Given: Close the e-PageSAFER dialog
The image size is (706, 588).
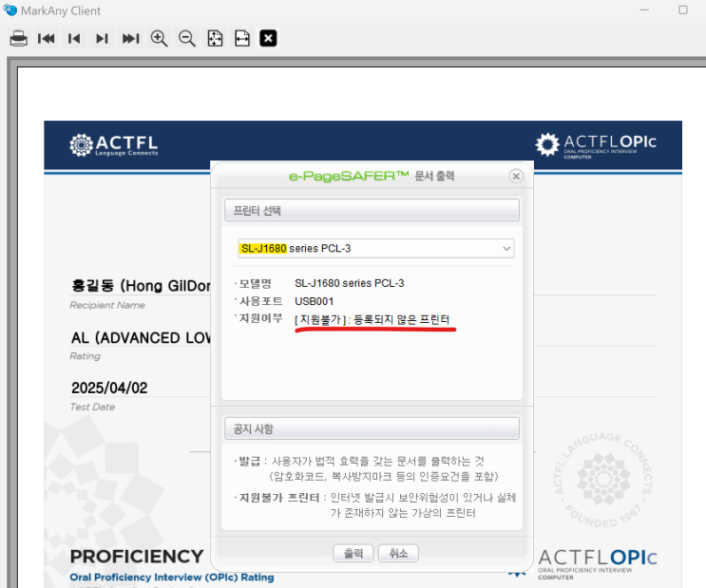Looking at the screenshot, I should [516, 176].
